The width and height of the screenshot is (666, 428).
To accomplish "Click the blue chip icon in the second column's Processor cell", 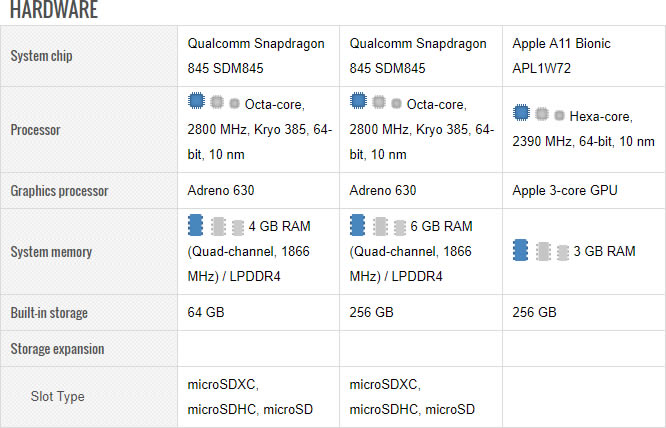I will [358, 102].
